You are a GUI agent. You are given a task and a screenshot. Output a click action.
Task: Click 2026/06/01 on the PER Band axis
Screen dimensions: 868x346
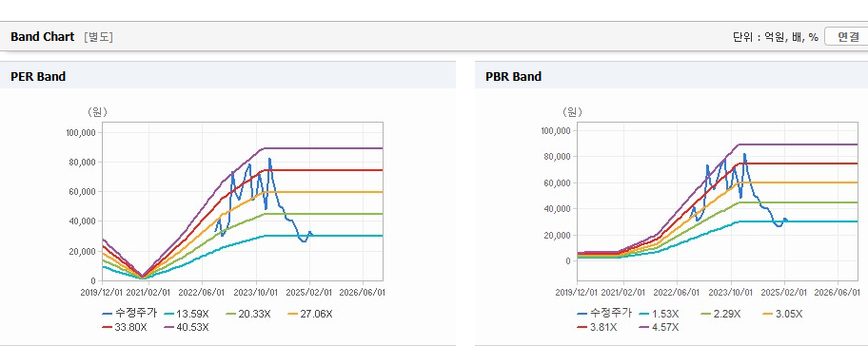click(363, 292)
